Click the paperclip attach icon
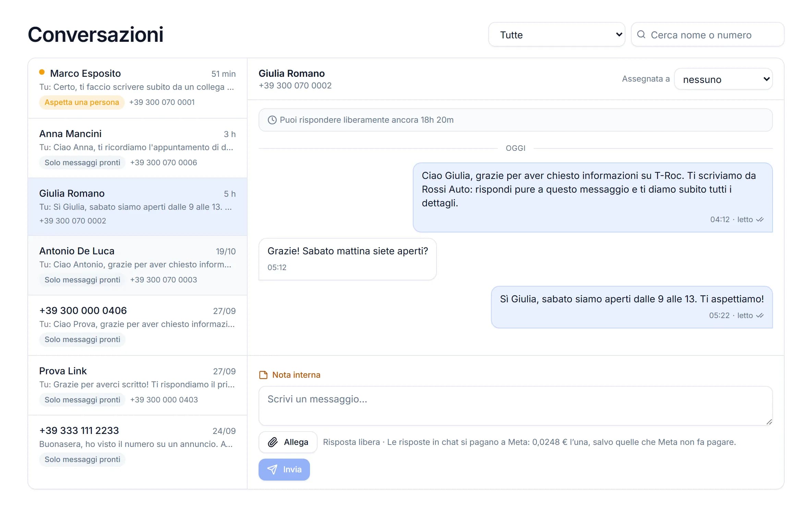Screen dimensions: 812x521 pos(273,442)
